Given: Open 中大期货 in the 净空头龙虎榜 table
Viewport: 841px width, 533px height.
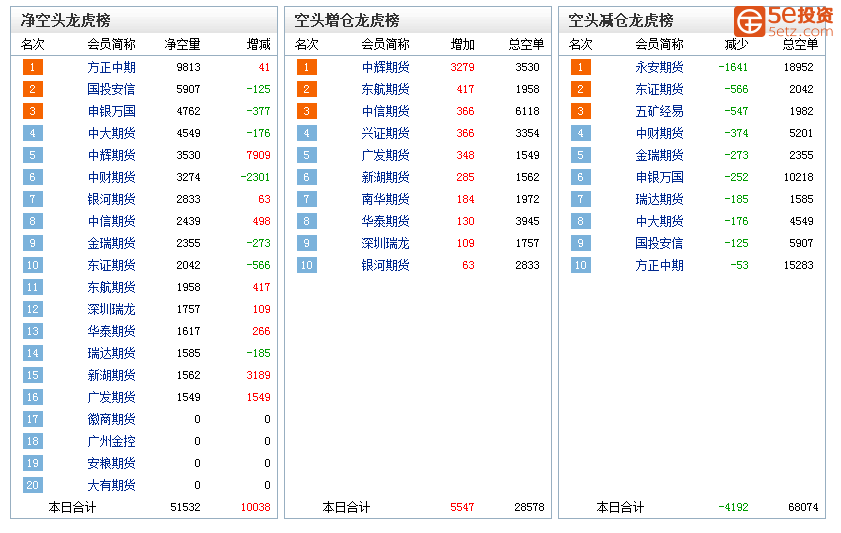Looking at the screenshot, I should pyautogui.click(x=112, y=133).
